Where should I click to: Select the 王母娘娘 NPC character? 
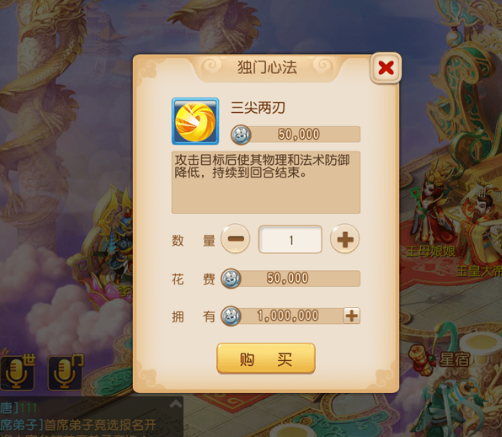click(432, 213)
